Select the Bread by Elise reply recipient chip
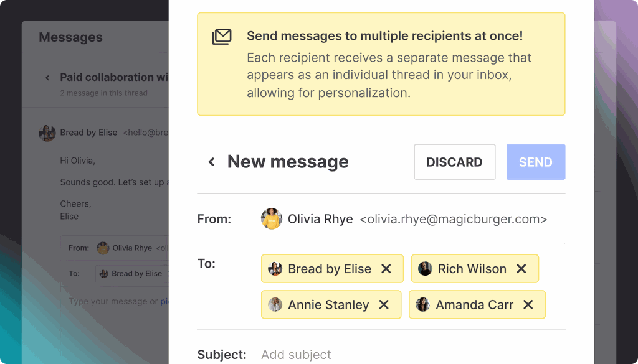Screen dimensions: 638x364 [131, 273]
